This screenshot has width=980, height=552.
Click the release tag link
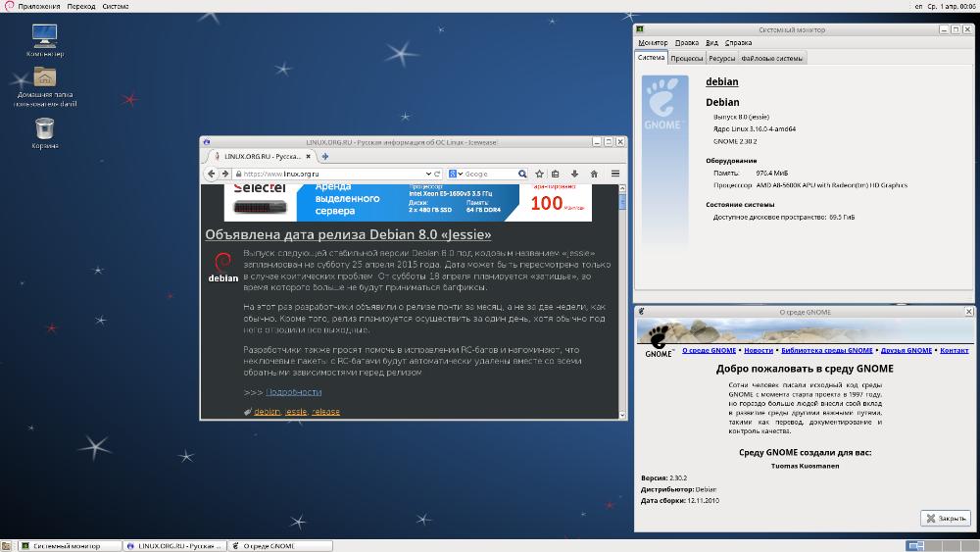[x=325, y=412]
